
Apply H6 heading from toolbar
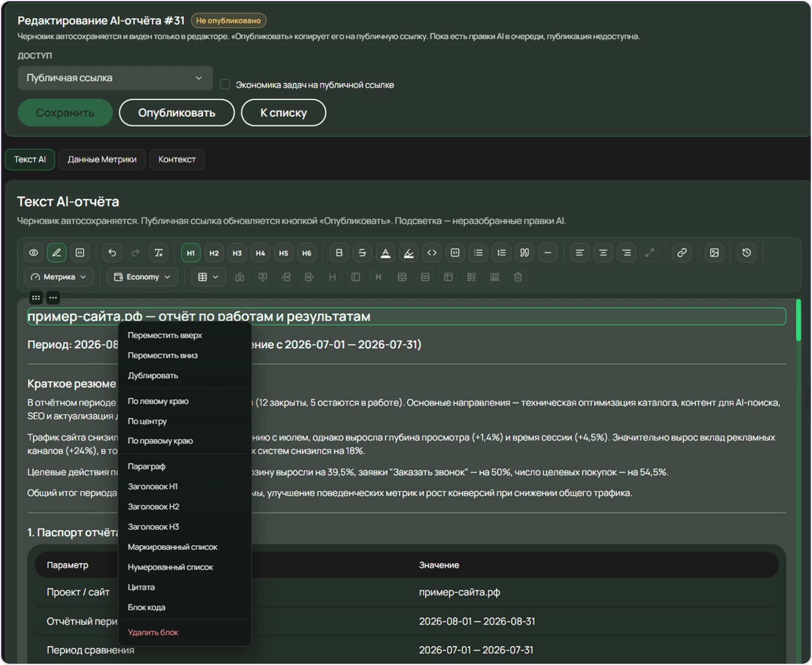click(306, 253)
